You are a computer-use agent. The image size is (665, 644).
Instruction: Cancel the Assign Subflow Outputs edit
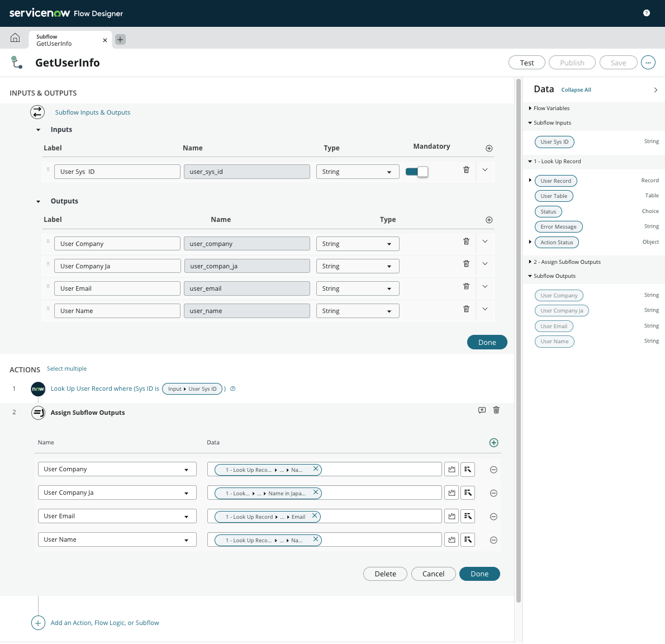pyautogui.click(x=433, y=574)
